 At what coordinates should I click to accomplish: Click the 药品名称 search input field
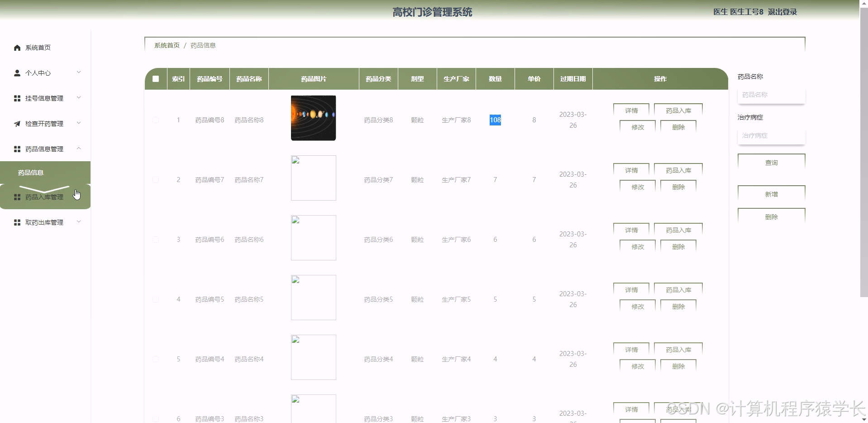pos(772,95)
